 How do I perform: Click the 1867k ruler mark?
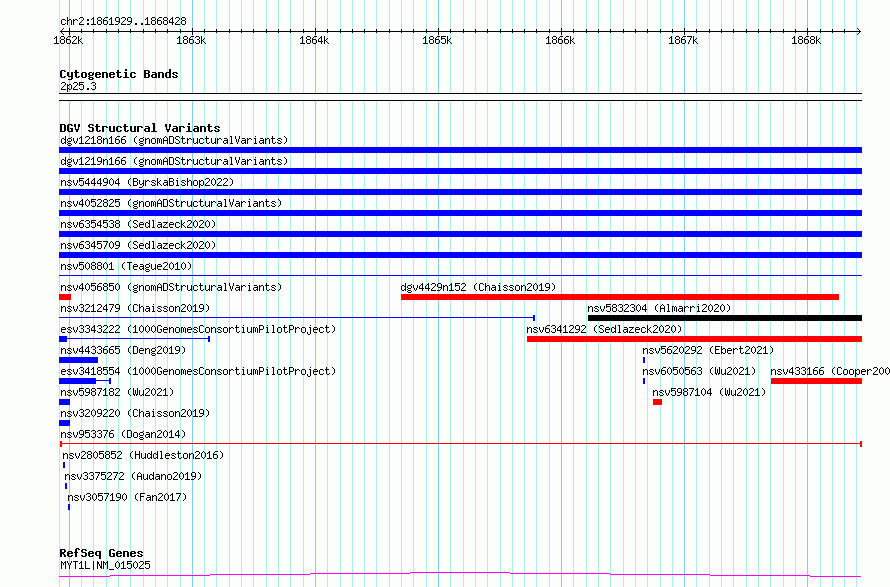click(683, 40)
